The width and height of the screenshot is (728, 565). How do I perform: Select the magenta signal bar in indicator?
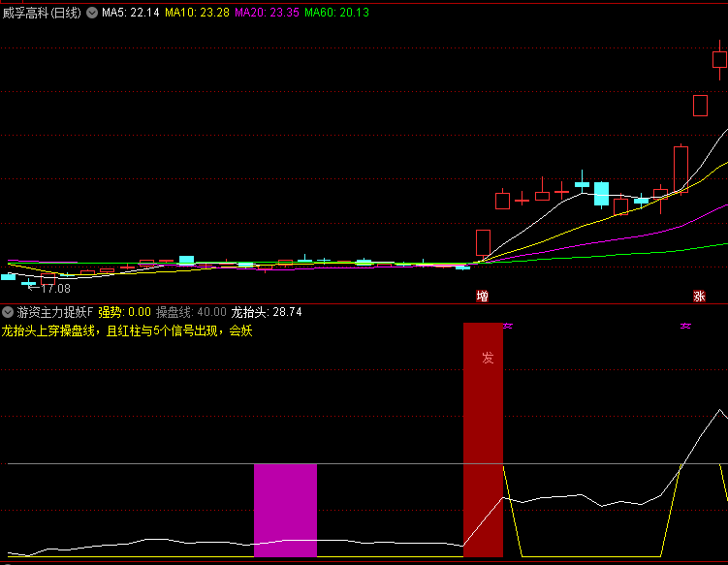[285, 510]
